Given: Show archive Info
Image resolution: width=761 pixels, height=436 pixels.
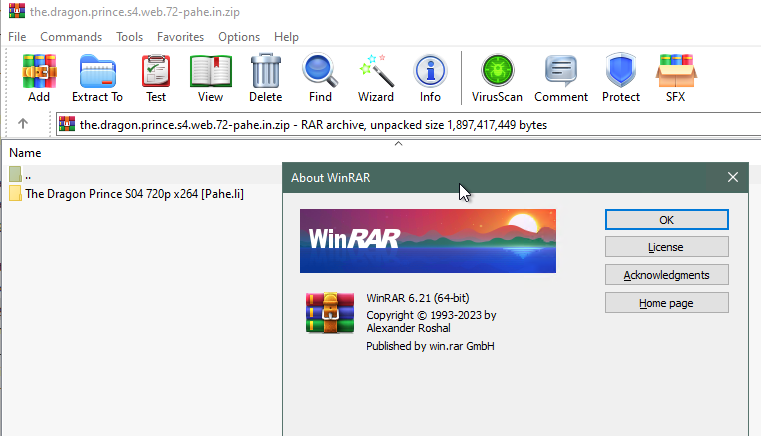Looking at the screenshot, I should [x=430, y=78].
